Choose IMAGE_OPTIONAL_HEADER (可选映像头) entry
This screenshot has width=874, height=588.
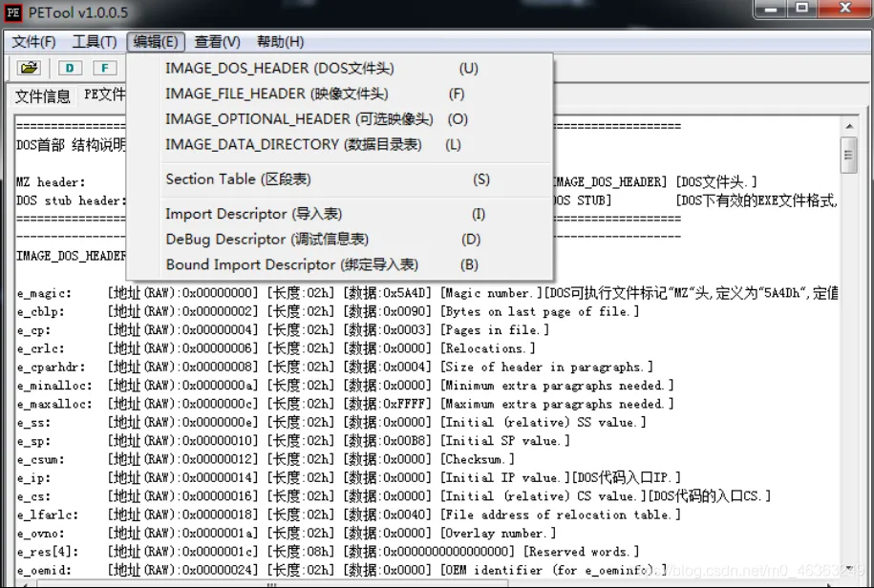coord(339,119)
